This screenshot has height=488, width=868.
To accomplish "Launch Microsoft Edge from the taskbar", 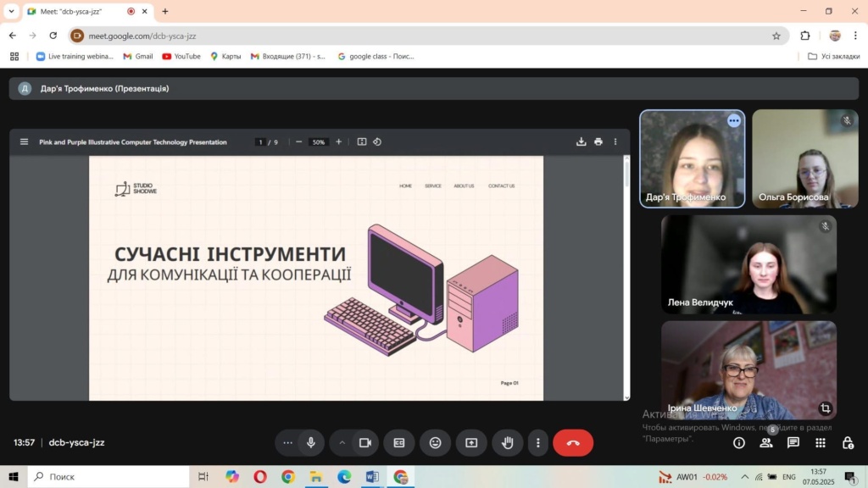I will (x=344, y=476).
